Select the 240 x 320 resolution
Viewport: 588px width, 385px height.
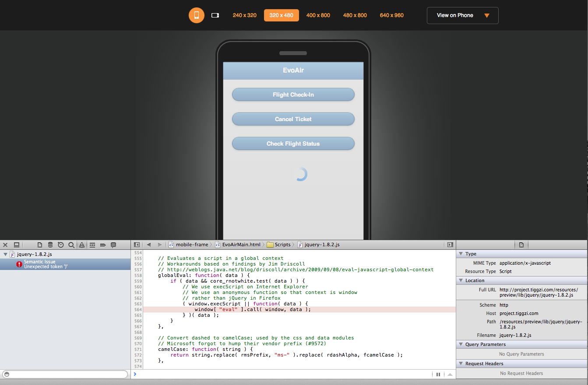click(244, 15)
